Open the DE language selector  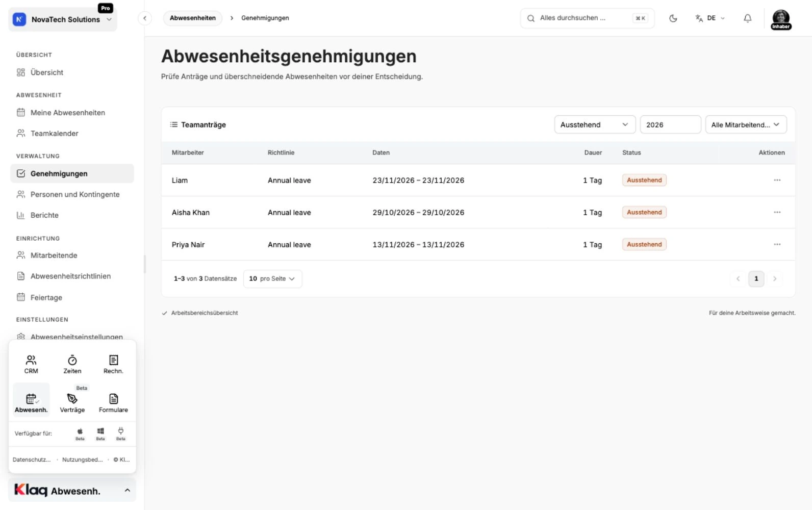click(709, 18)
